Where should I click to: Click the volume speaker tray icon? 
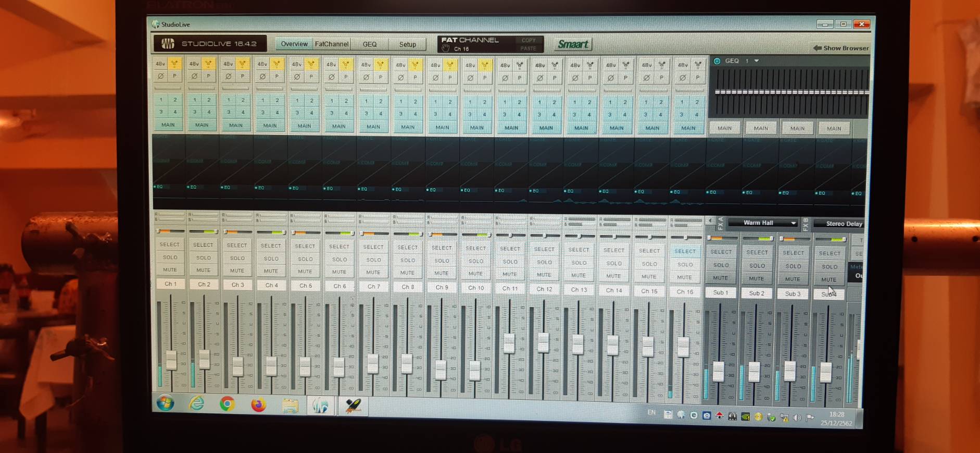[x=797, y=418]
